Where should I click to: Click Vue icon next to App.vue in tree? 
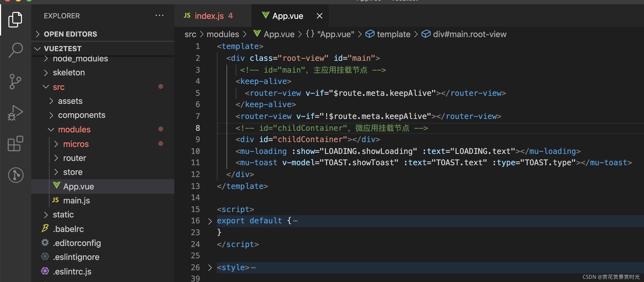click(56, 186)
